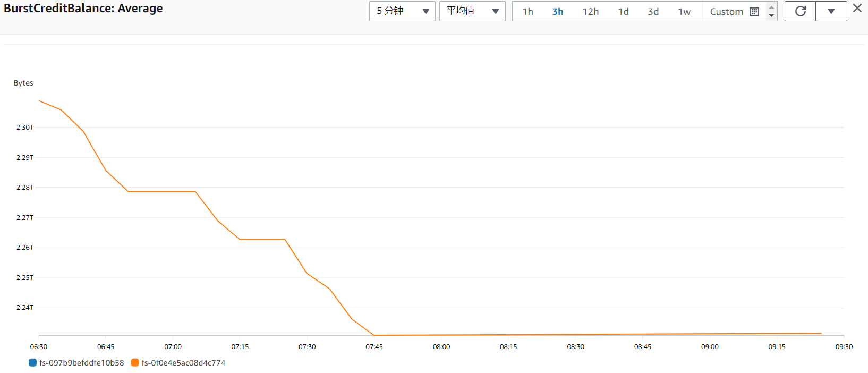Choose the 1d time range
This screenshot has height=373, width=868.
[624, 12]
